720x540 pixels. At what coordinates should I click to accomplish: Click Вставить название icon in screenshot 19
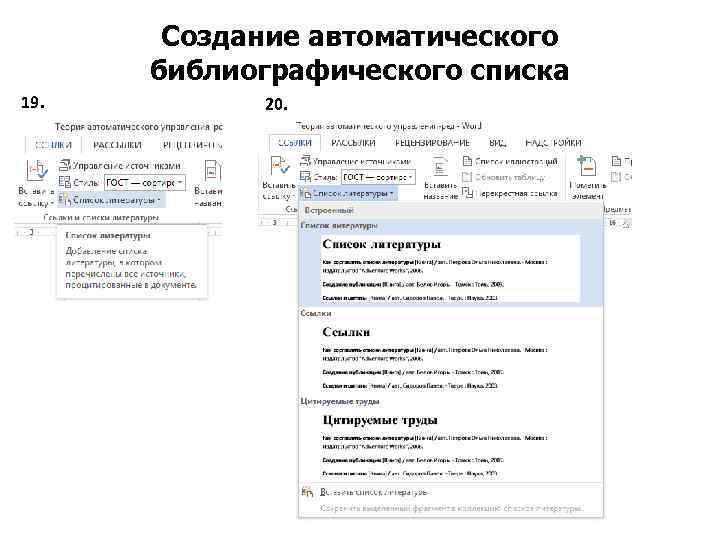click(212, 171)
